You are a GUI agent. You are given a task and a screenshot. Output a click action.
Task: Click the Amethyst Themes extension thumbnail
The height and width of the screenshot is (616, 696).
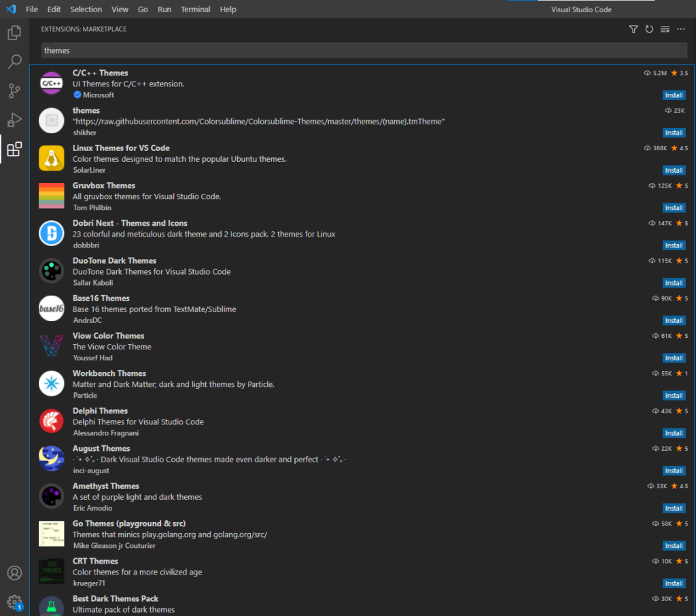click(x=51, y=496)
